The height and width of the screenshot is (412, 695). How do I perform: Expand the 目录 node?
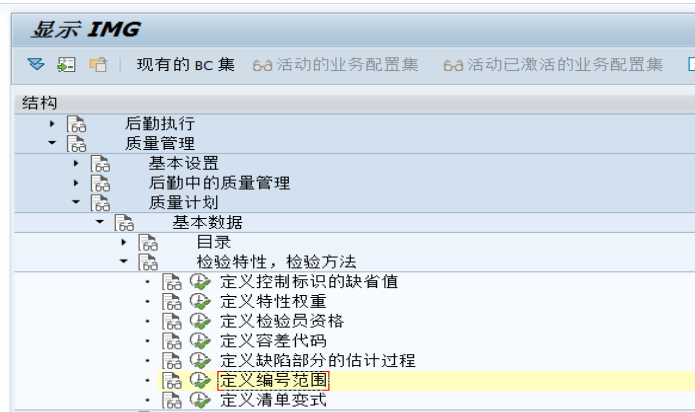(x=124, y=242)
